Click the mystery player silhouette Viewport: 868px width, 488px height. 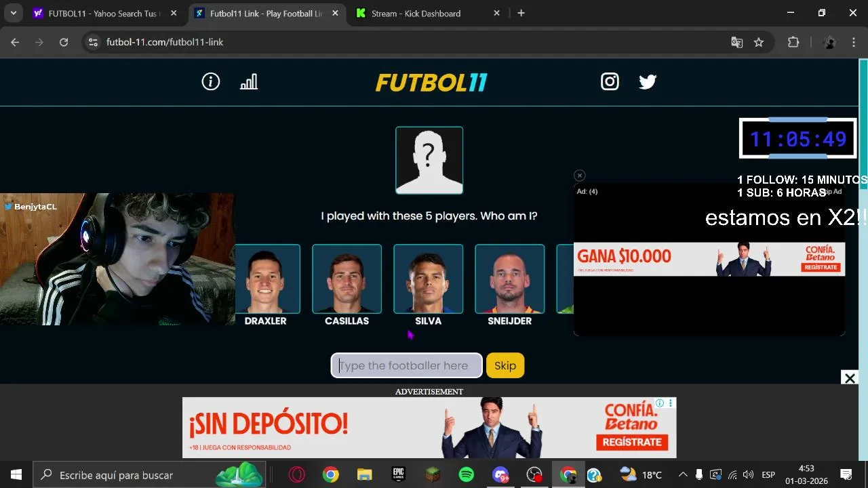point(429,160)
